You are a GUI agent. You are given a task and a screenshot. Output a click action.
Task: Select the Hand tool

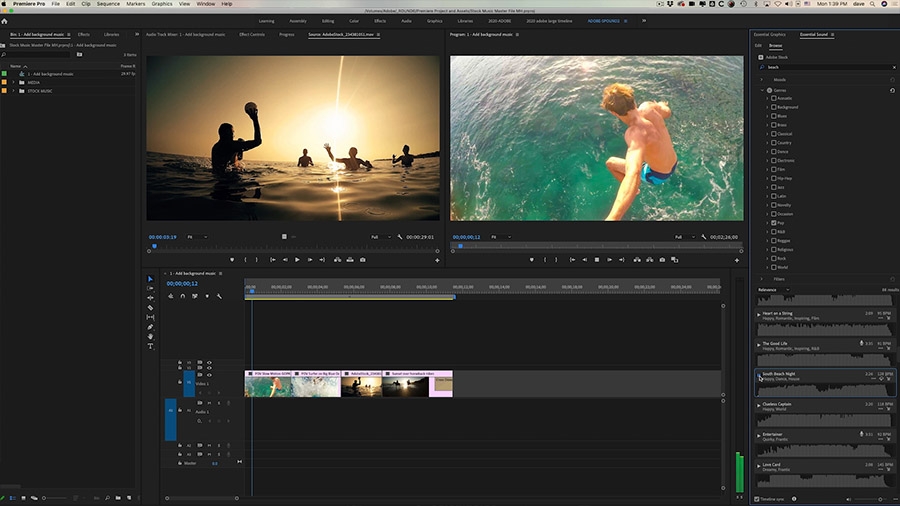tap(150, 337)
